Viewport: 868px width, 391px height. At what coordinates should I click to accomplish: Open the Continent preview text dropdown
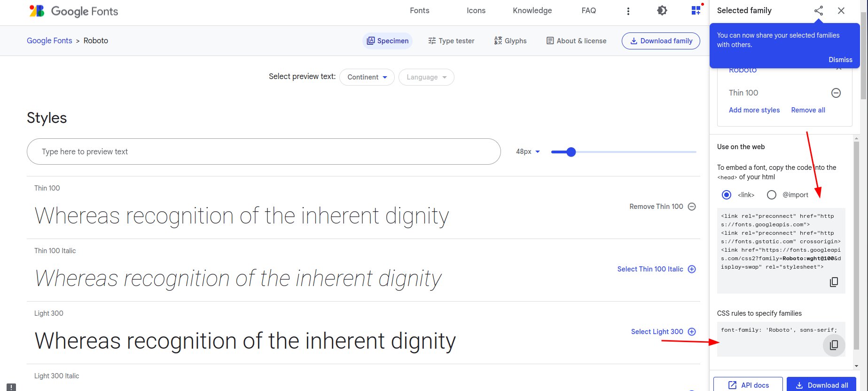coord(367,77)
